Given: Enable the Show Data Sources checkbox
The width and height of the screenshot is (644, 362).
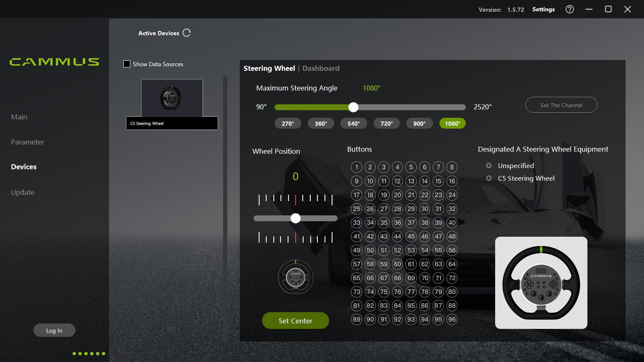Looking at the screenshot, I should [127, 64].
